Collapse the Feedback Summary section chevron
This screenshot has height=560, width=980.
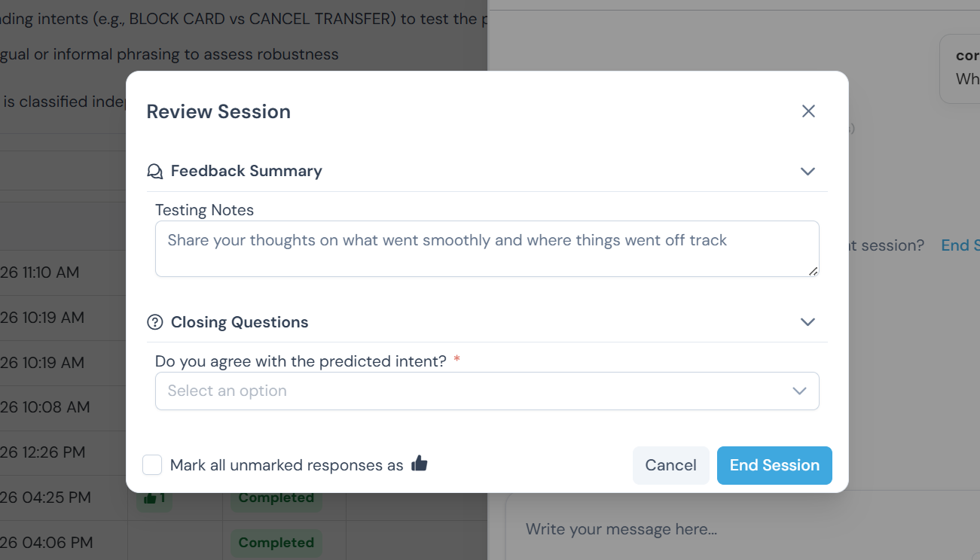pyautogui.click(x=808, y=172)
